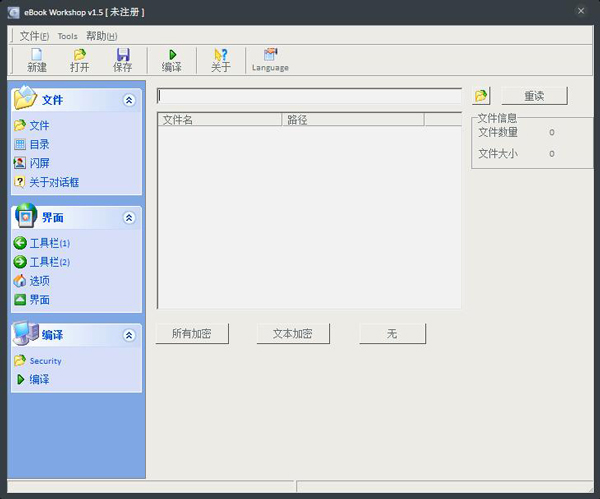
Task: Click the 重读 (Reload) button
Action: 534,96
